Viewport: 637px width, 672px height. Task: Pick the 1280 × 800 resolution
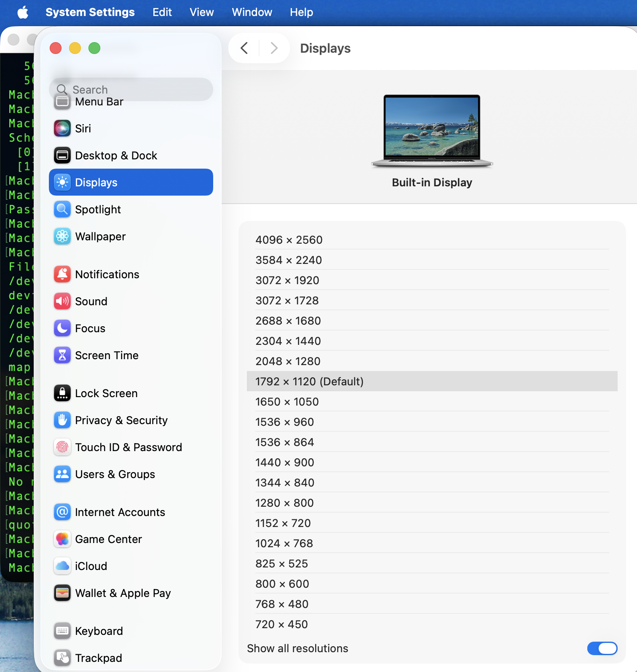click(x=432, y=503)
